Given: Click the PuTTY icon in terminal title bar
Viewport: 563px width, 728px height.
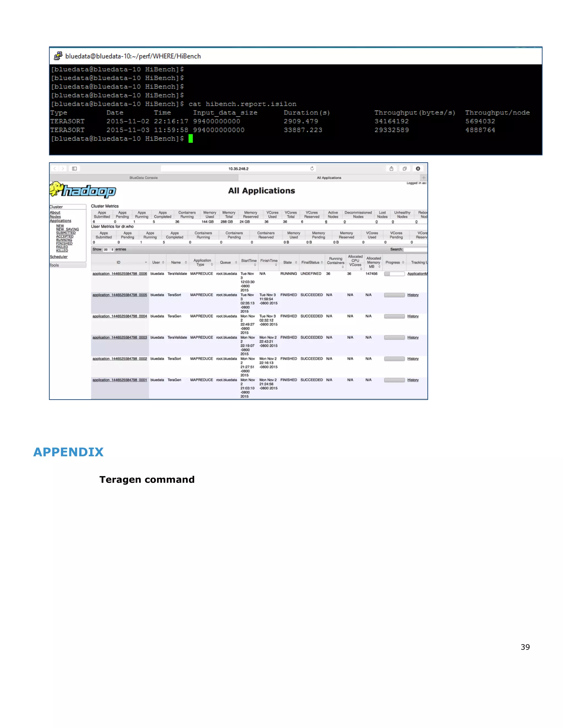Looking at the screenshot, I should [58, 56].
